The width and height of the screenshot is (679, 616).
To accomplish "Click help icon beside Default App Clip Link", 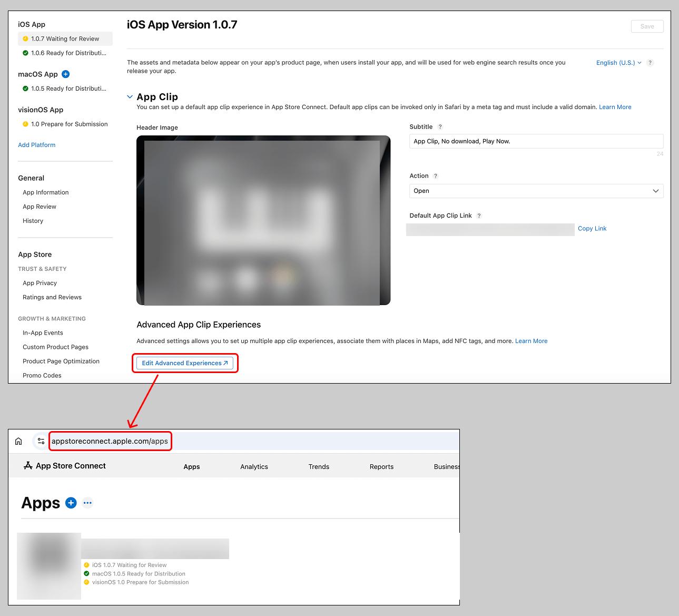I will [479, 216].
